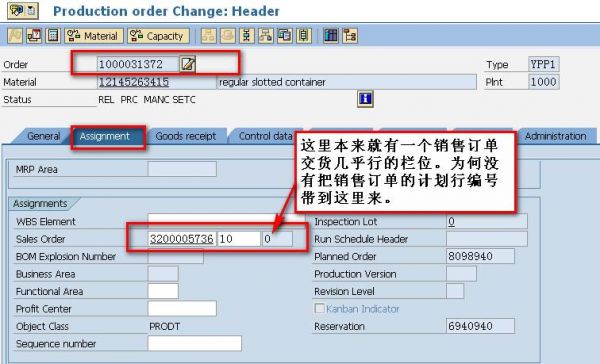This screenshot has height=364, width=600.
Task: Click the status text 'REL PRC MANC SETC'
Action: (147, 100)
